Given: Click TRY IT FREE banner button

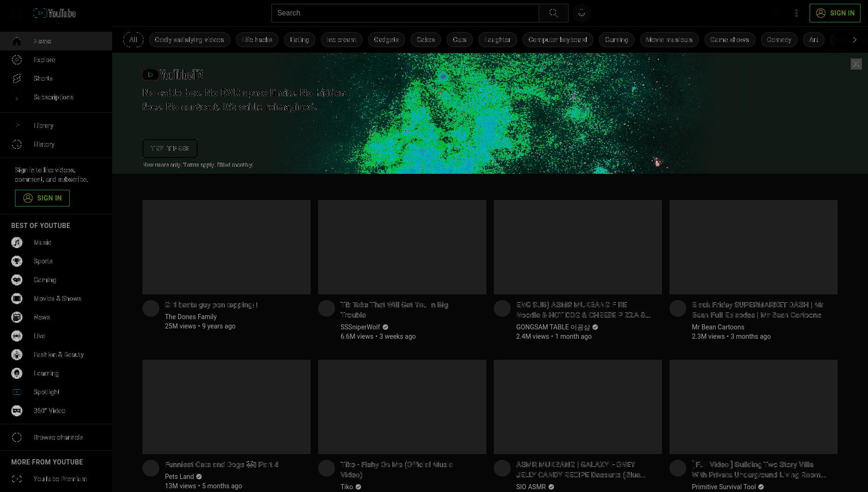Looking at the screenshot, I should pos(170,149).
